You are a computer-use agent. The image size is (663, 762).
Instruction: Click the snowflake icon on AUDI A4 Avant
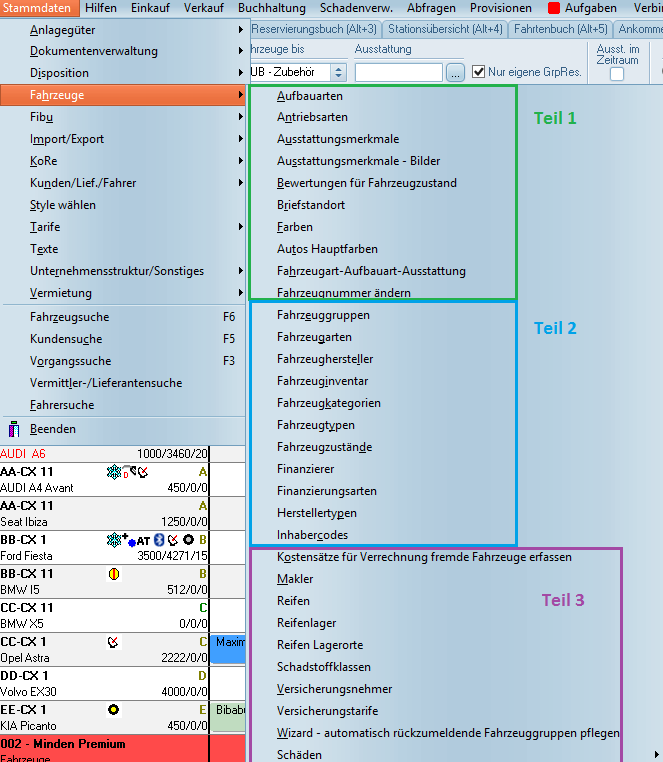click(x=112, y=472)
